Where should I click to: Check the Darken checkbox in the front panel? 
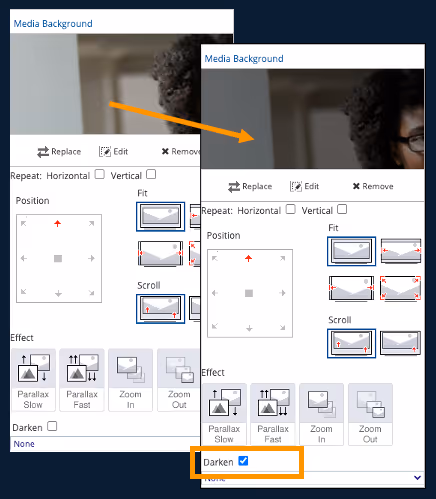tap(243, 461)
